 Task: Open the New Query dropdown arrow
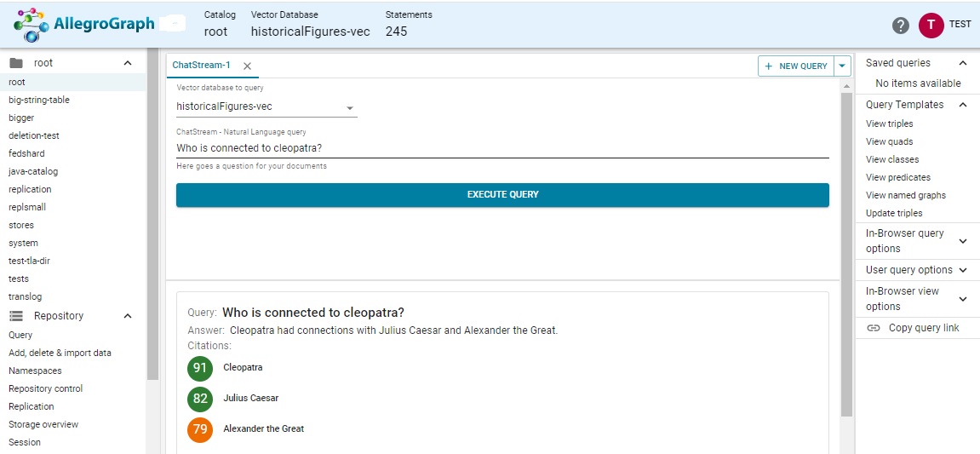click(x=842, y=66)
